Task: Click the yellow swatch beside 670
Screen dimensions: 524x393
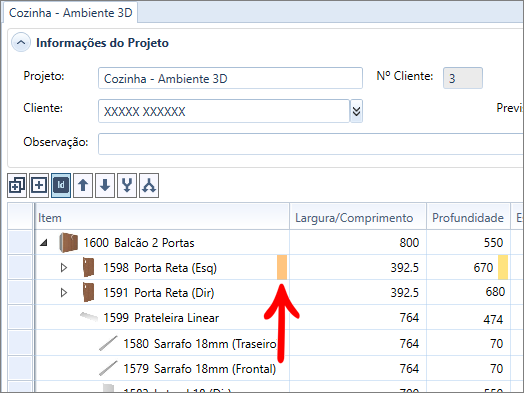Action: (503, 267)
